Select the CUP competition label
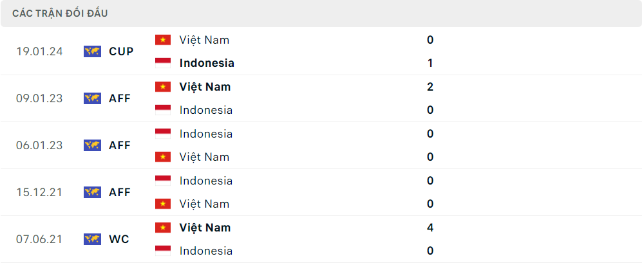 [x=121, y=51]
